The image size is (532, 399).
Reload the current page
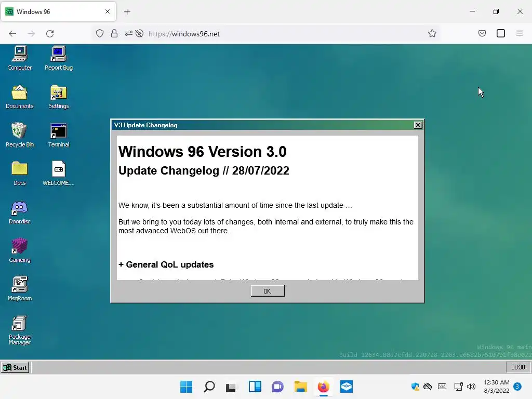point(50,34)
